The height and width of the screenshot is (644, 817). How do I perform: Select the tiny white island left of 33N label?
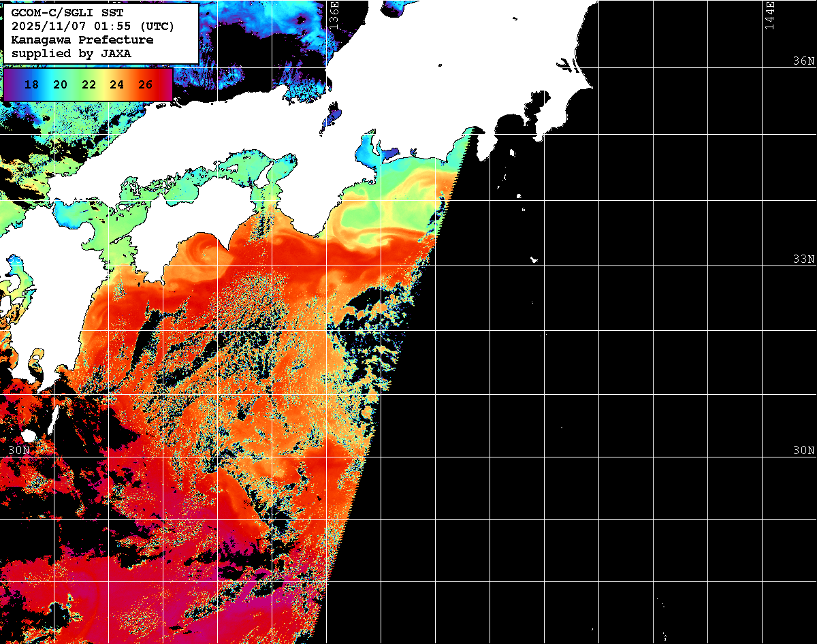tap(534, 259)
